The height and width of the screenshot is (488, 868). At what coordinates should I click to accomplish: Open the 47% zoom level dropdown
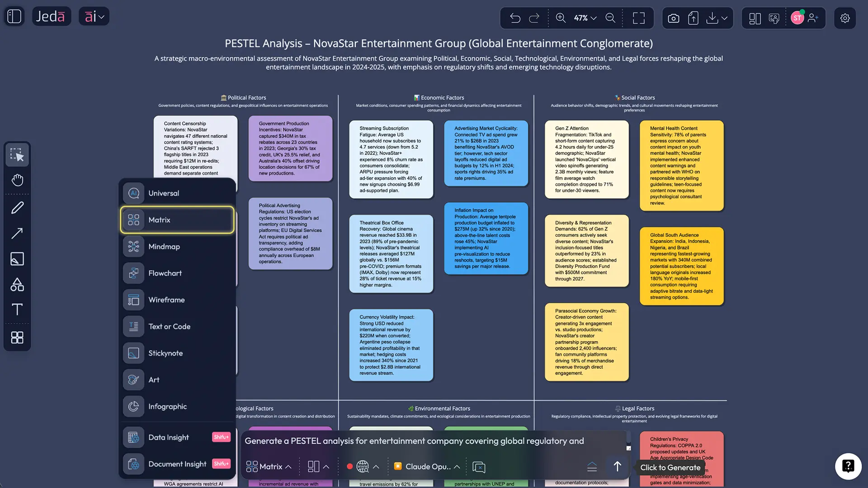pyautogui.click(x=585, y=18)
